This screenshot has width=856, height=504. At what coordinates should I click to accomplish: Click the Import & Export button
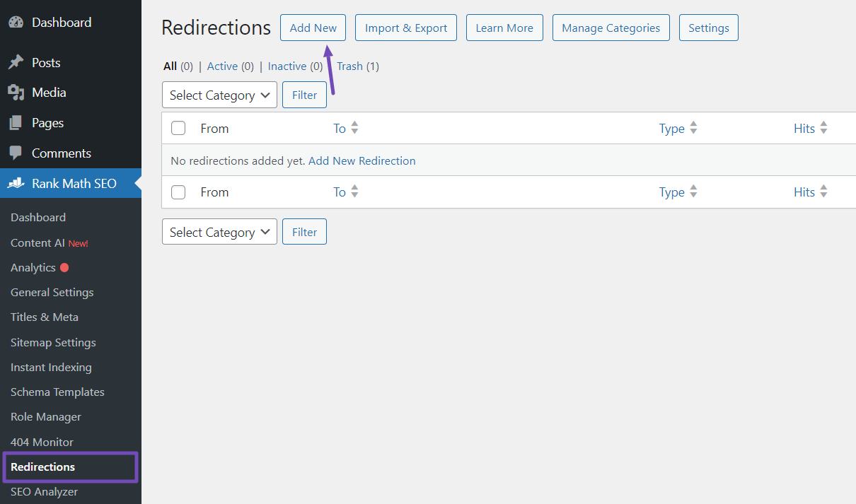(406, 28)
